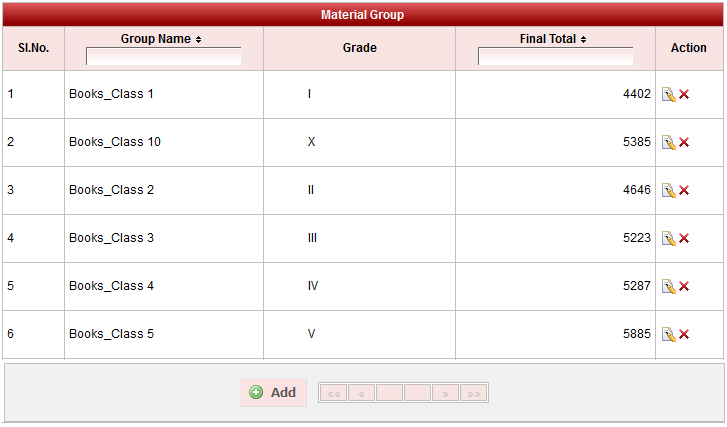Go to the next page
The height and width of the screenshot is (427, 727).
pos(446,393)
